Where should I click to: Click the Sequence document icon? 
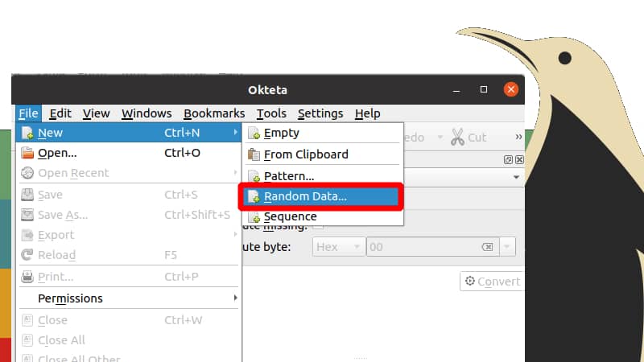click(254, 216)
